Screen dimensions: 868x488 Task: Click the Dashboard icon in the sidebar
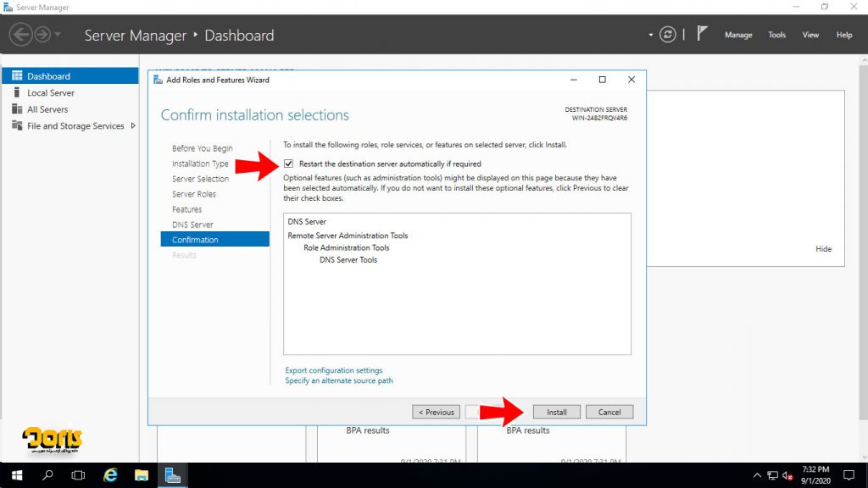(x=17, y=75)
